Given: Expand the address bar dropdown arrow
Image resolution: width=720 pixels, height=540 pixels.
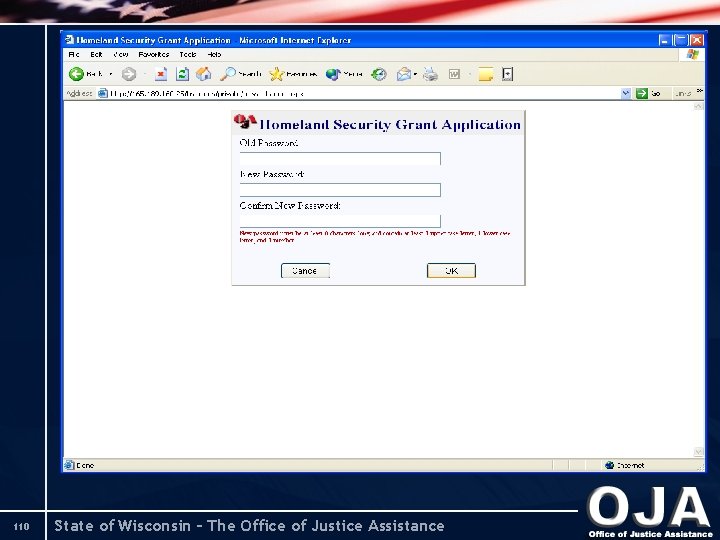Looking at the screenshot, I should pos(625,93).
